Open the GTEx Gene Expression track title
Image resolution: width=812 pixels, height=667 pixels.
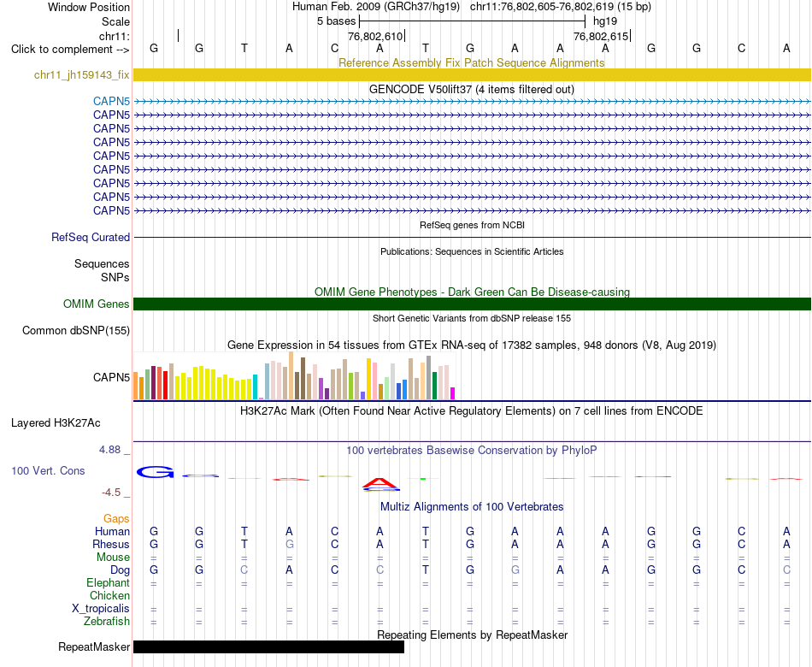(472, 345)
